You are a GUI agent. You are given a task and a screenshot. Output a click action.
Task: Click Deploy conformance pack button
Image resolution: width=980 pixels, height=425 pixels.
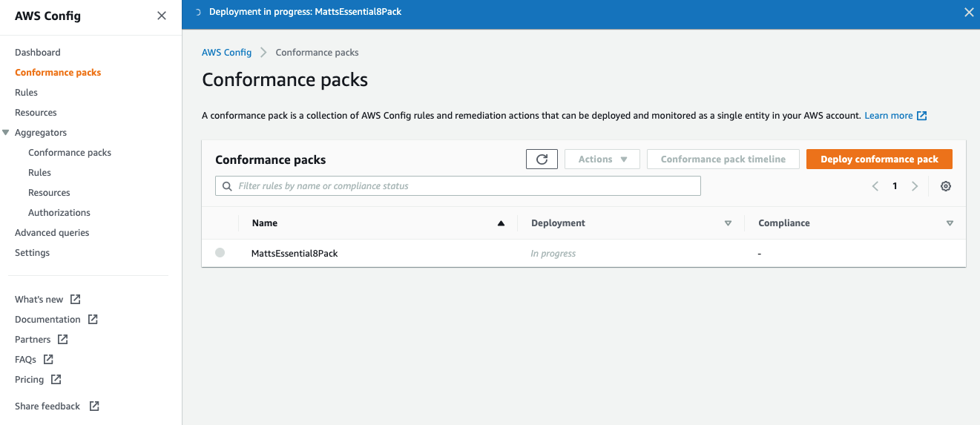879,159
